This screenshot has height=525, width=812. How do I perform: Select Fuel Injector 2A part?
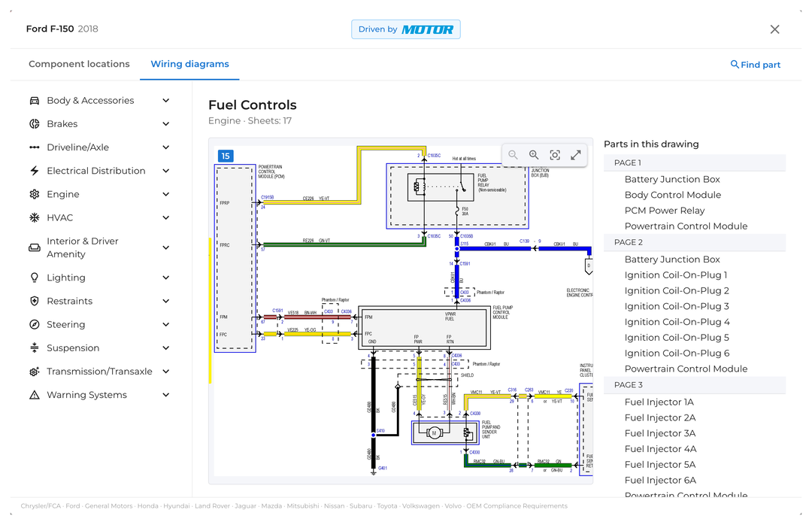pyautogui.click(x=660, y=417)
